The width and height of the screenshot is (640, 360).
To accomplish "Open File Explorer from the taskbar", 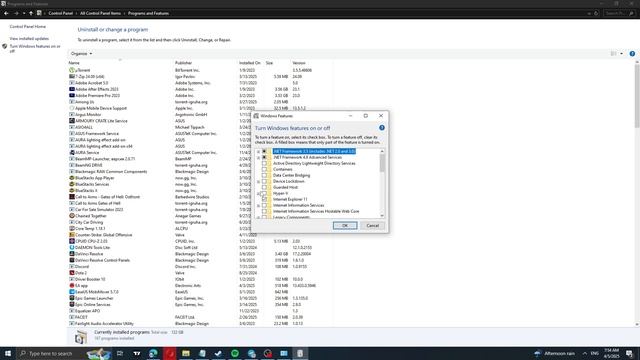I will 186,353.
